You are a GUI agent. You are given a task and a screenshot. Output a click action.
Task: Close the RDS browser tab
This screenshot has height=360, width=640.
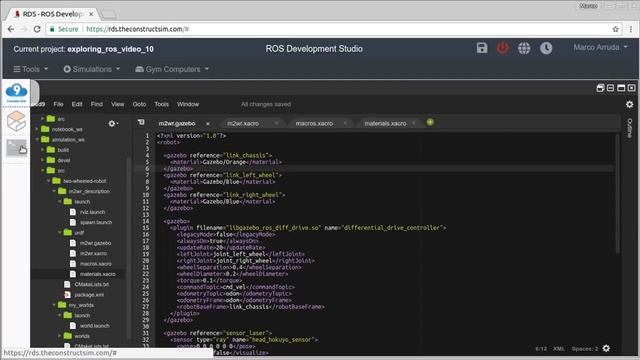click(91, 14)
